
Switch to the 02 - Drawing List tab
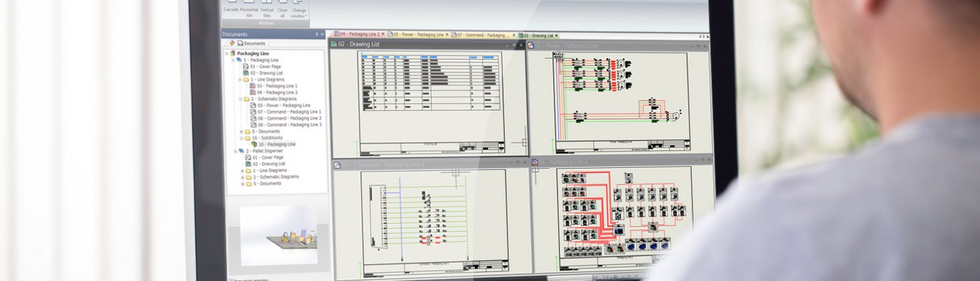tap(538, 35)
